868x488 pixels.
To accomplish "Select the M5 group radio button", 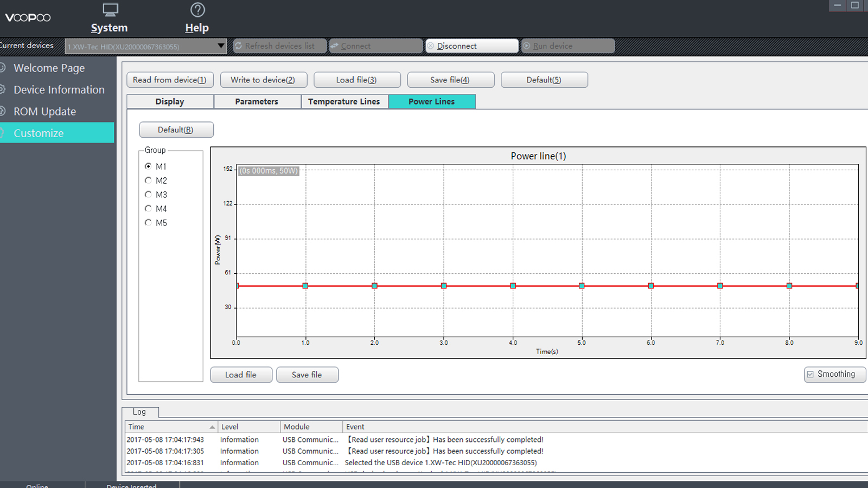I will [148, 222].
